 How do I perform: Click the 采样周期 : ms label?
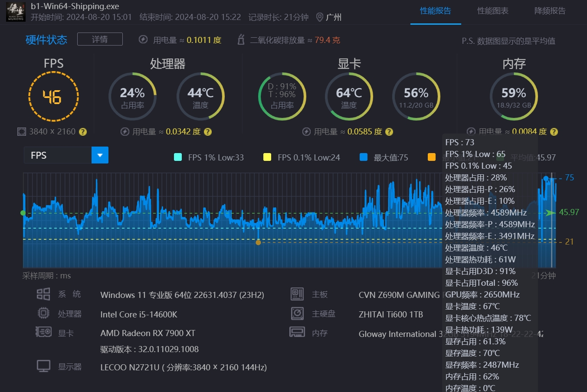tap(46, 276)
